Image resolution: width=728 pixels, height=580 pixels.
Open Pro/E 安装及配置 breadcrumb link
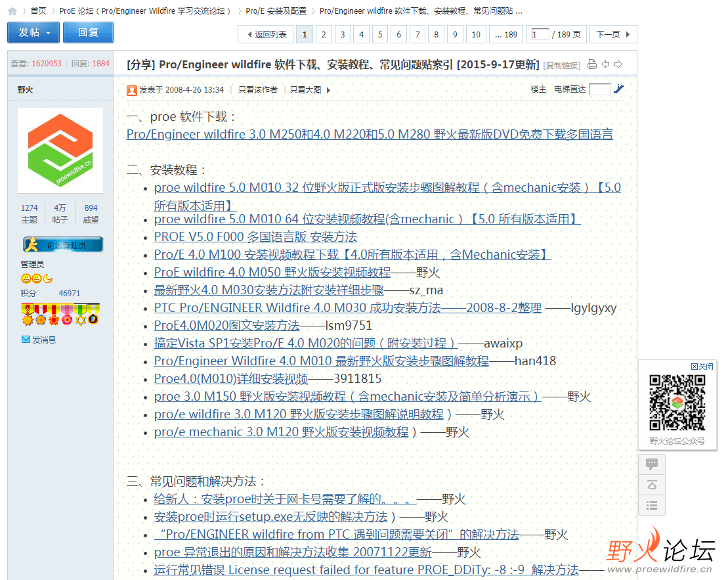click(x=276, y=11)
